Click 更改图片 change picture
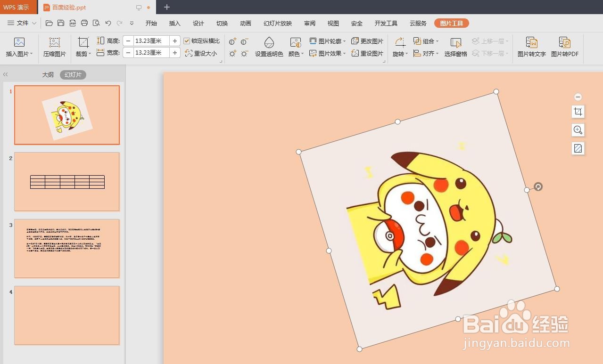This screenshot has width=603, height=364. click(x=367, y=41)
